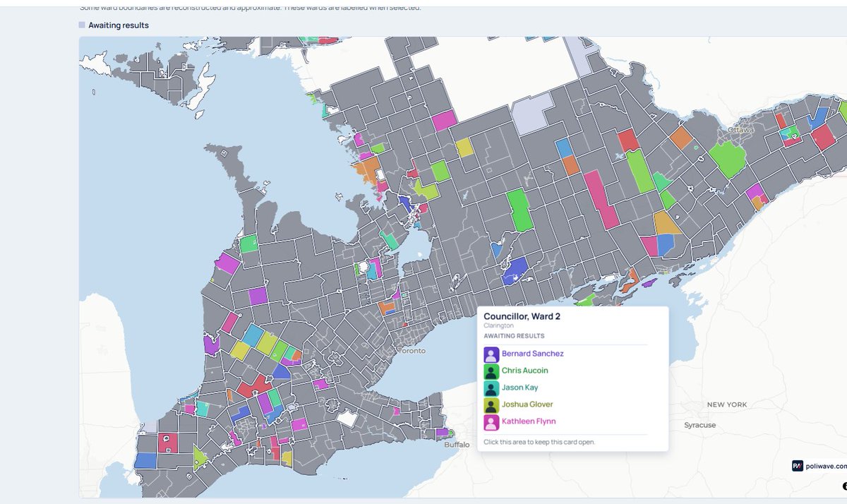The width and height of the screenshot is (847, 504).
Task: Click Bernard Sanchez's purple avatar icon
Action: pyautogui.click(x=491, y=354)
